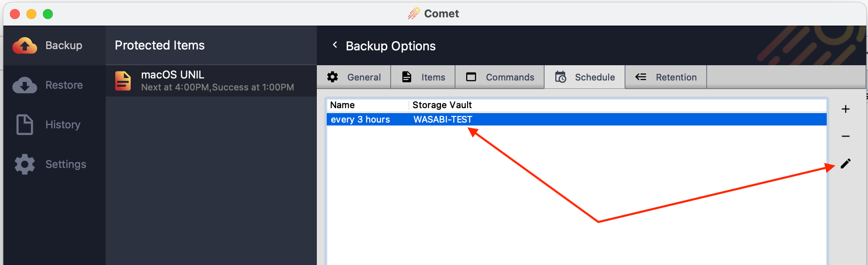Select the Schedule tab
Screen dimensions: 868x265
[x=585, y=77]
